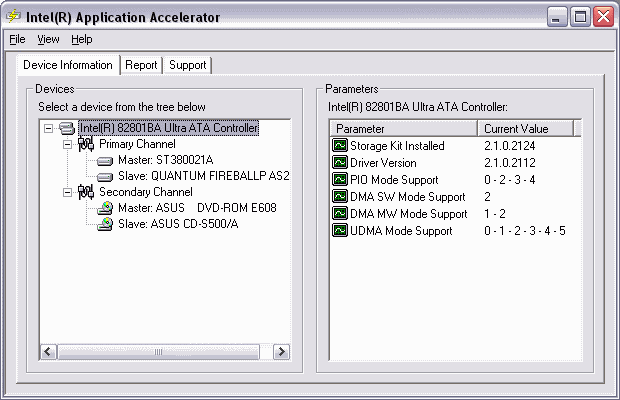Select the Primary Channel tree item
The height and width of the screenshot is (400, 620).
[137, 144]
